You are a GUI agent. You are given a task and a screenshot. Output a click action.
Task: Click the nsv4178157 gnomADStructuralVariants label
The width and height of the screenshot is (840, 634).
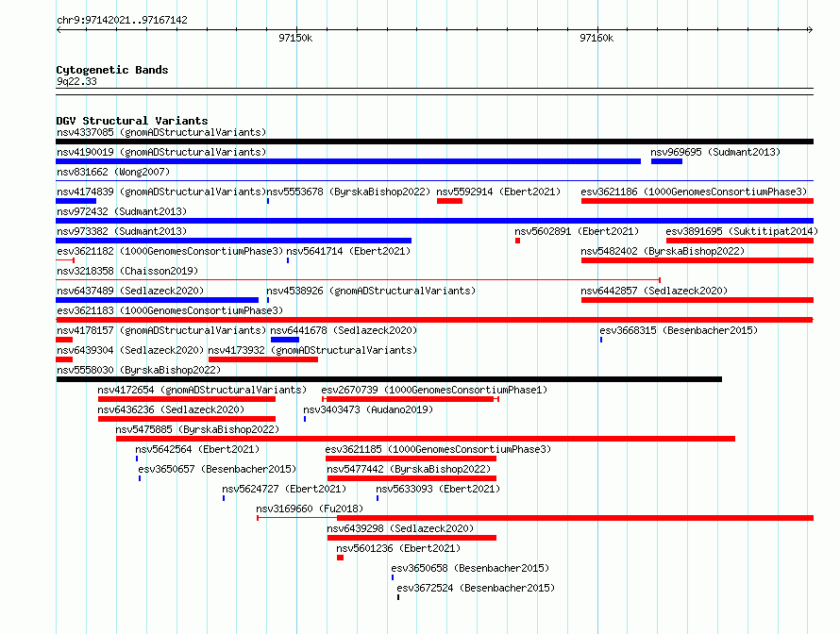161,330
